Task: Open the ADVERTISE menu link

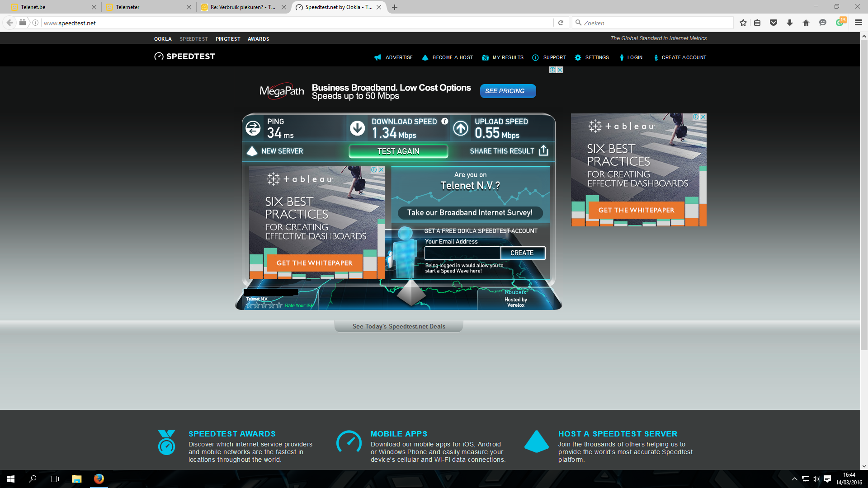Action: click(394, 57)
